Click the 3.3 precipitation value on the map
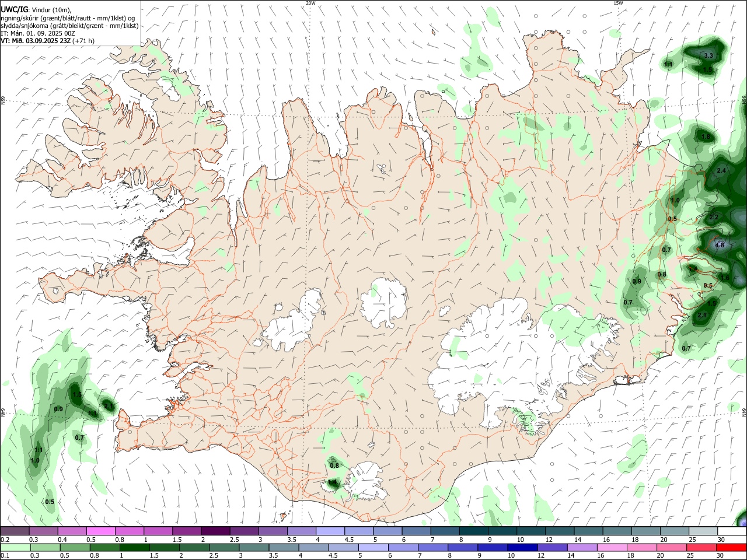 point(708,55)
